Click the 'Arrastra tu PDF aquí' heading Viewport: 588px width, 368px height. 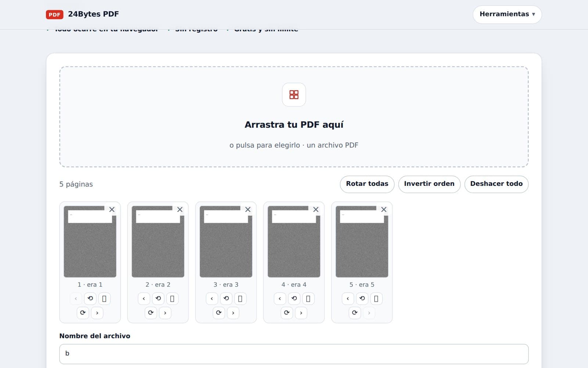pyautogui.click(x=294, y=125)
